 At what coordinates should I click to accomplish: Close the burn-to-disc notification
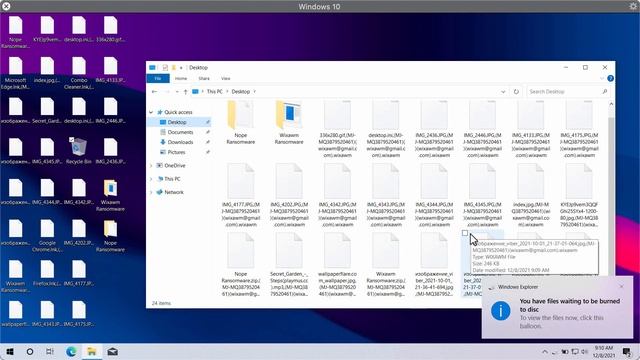click(x=621, y=287)
